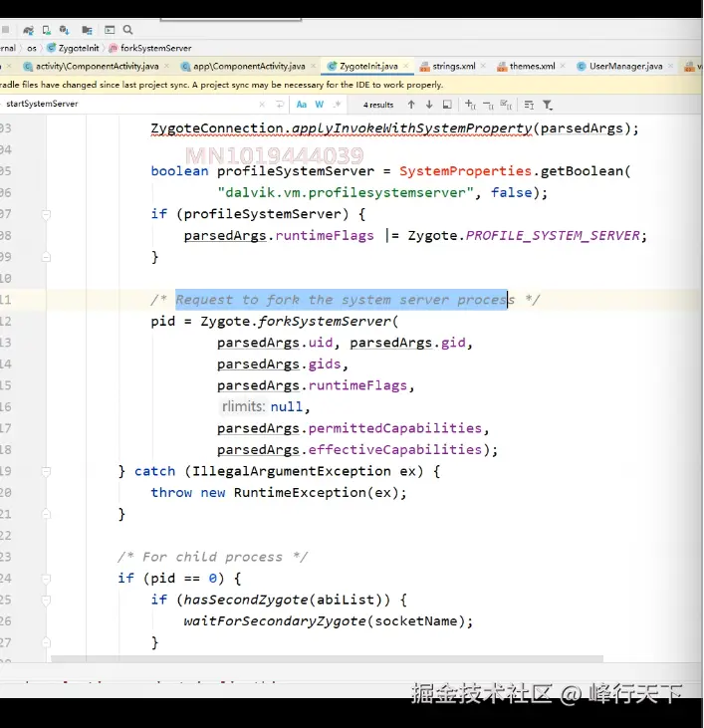
Task: Click the 'dalvik.vm.profilesystemserver' string
Action: (x=346, y=192)
